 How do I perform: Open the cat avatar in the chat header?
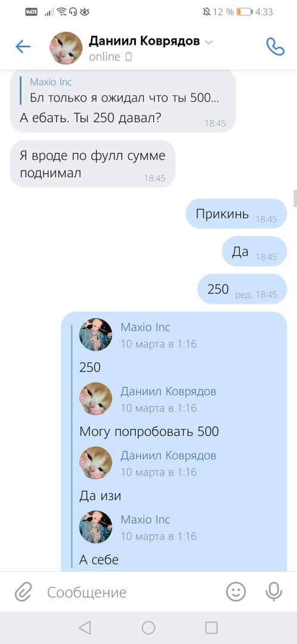point(66,48)
